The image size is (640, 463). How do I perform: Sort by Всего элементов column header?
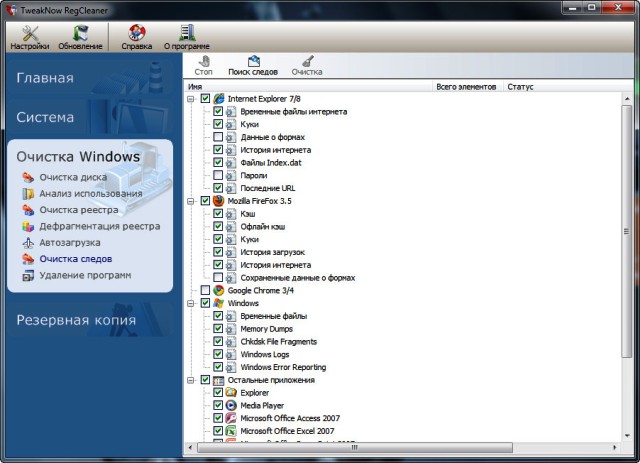click(x=467, y=87)
